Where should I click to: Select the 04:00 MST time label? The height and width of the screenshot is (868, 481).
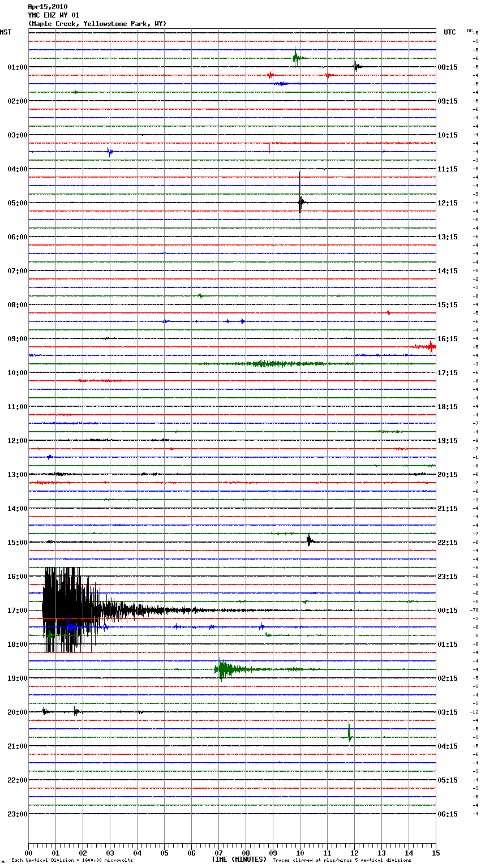click(17, 169)
